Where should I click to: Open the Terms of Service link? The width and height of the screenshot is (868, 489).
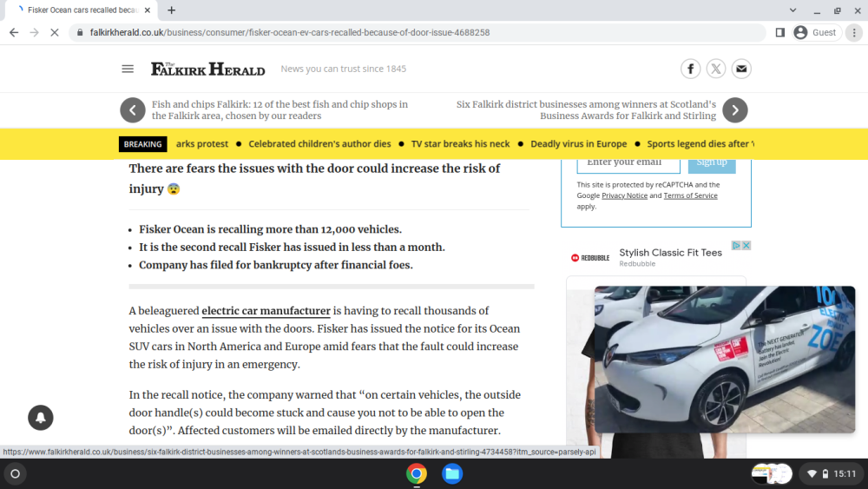point(690,195)
